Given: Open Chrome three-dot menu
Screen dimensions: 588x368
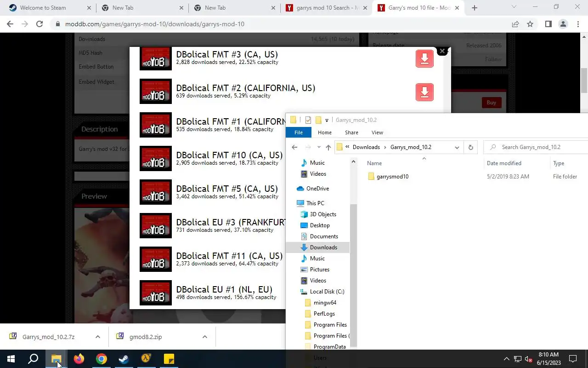Looking at the screenshot, I should (x=578, y=24).
